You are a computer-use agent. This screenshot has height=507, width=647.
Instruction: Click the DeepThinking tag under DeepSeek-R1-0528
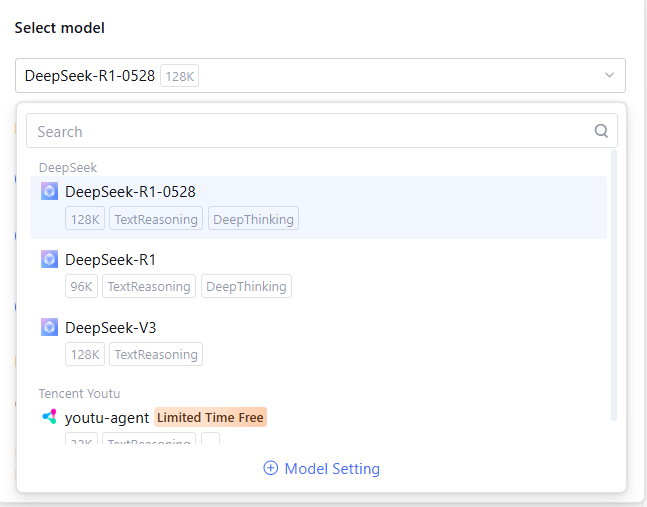pyautogui.click(x=253, y=218)
